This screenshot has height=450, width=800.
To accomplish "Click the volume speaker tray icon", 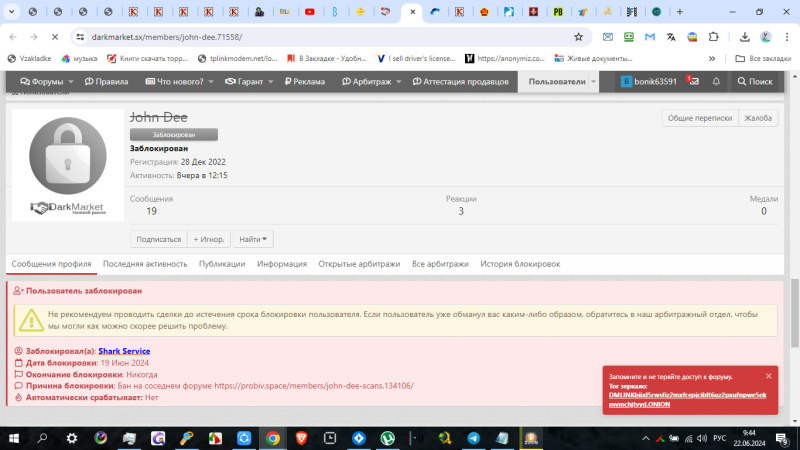I will pyautogui.click(x=702, y=438).
